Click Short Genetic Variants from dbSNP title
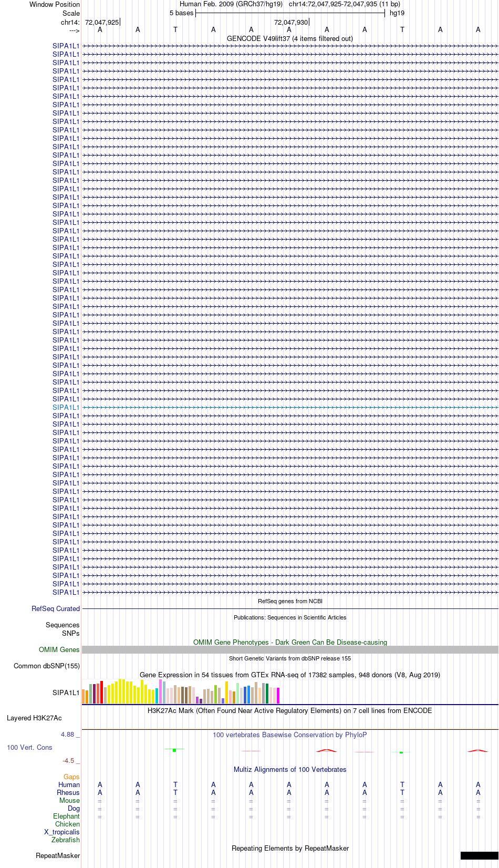Image resolution: width=499 pixels, height=868 pixels. coord(290,658)
